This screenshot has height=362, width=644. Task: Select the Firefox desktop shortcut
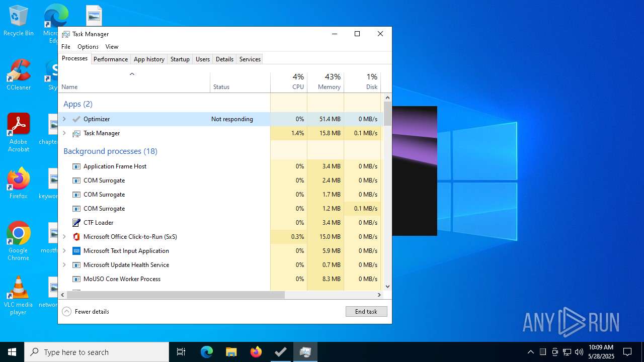[x=19, y=184]
